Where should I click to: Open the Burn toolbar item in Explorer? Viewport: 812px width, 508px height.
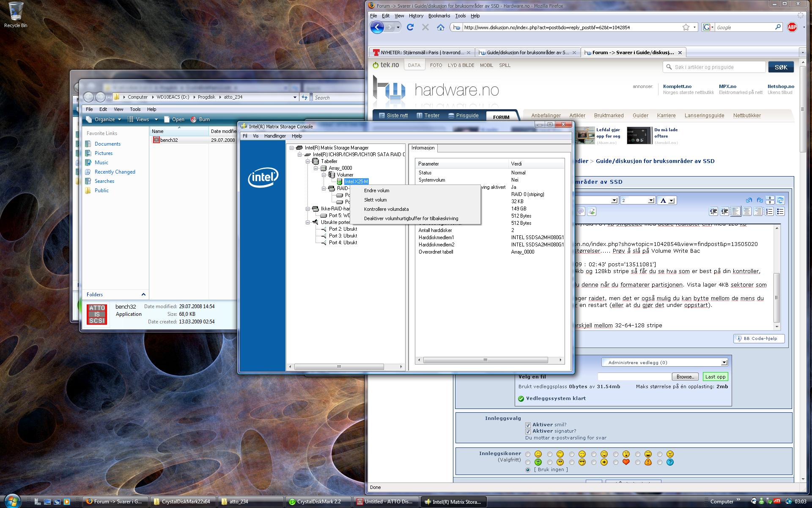coord(200,119)
